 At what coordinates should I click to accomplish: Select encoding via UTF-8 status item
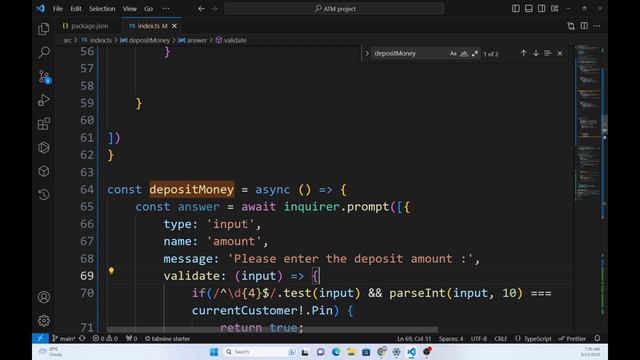479,338
